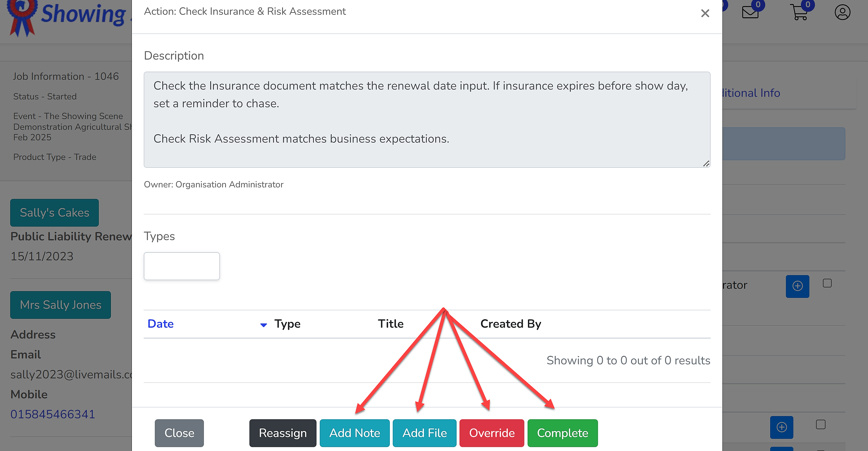Click the red Override button
The height and width of the screenshot is (451, 868).
[492, 433]
